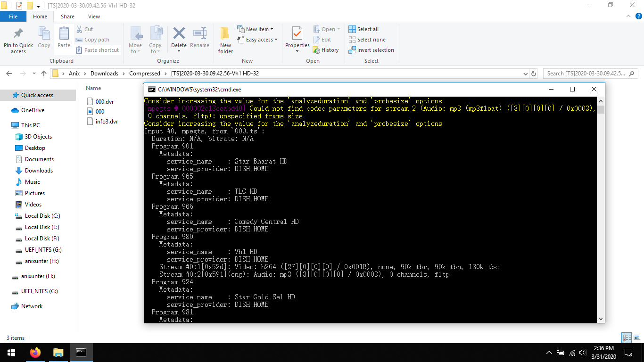Click the Cut command
The image size is (644, 362).
point(85,29)
